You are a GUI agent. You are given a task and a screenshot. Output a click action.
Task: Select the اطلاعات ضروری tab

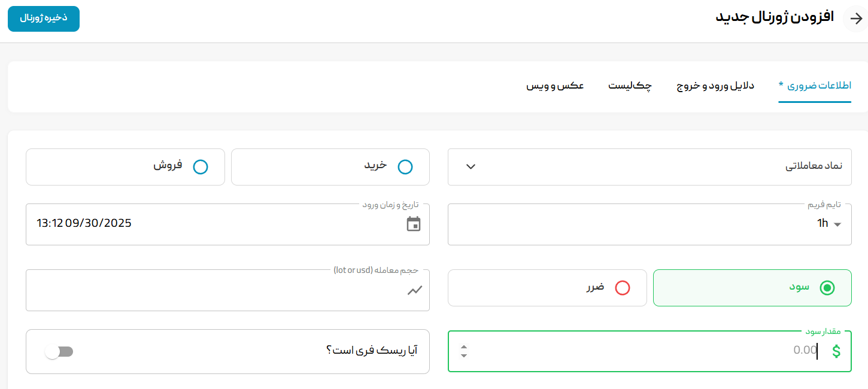click(x=815, y=86)
